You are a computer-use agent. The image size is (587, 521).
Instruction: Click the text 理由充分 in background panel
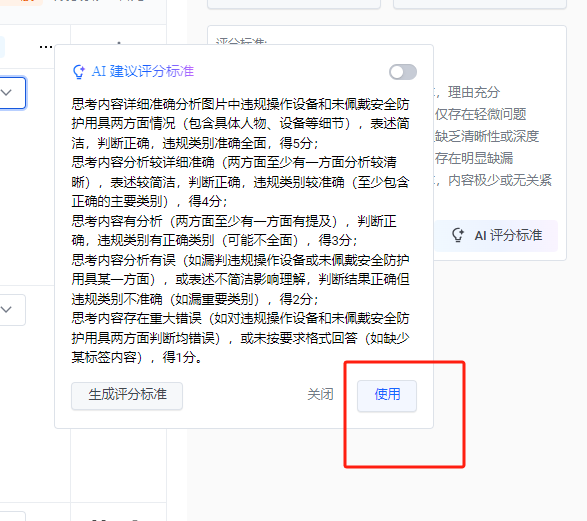[x=474, y=92]
